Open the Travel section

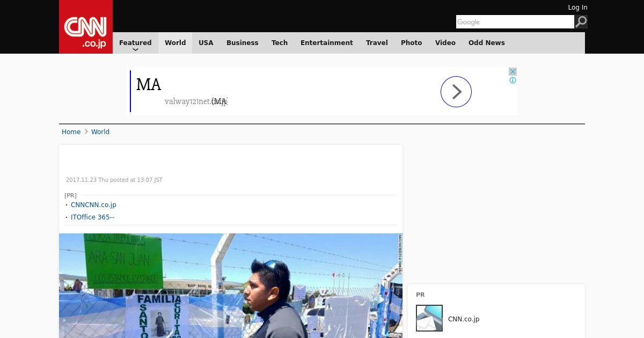(377, 43)
